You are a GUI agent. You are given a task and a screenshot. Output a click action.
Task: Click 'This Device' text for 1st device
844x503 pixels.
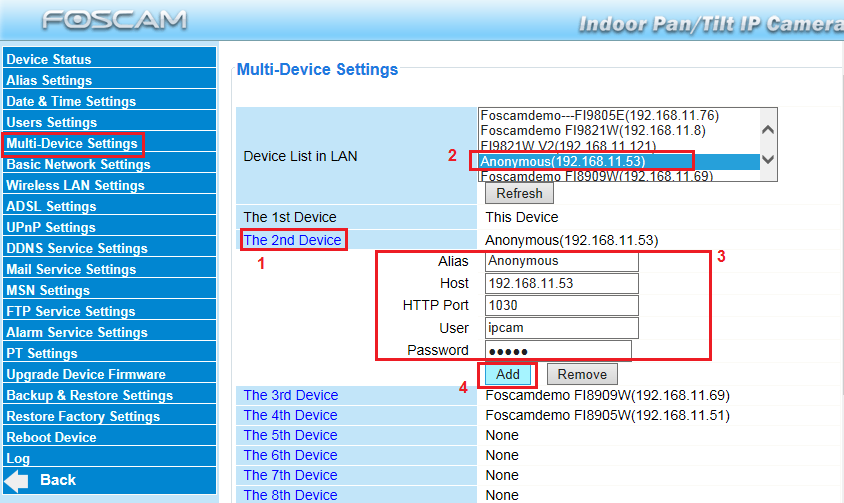pyautogui.click(x=522, y=217)
